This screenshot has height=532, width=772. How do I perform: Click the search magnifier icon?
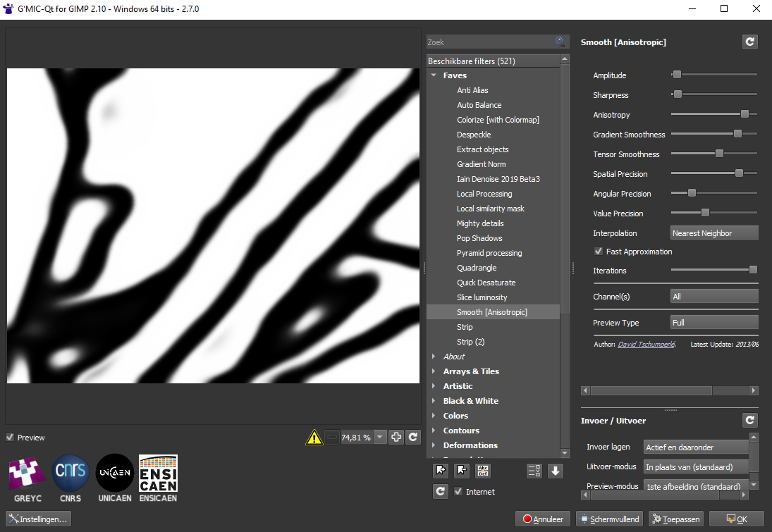559,42
